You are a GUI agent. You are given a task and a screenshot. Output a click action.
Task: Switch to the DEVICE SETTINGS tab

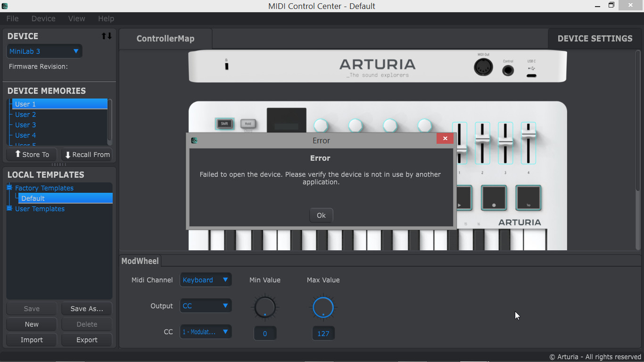(x=595, y=39)
